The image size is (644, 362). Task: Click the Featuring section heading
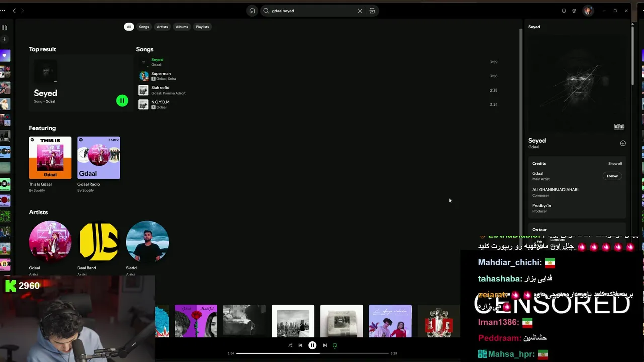pos(42,128)
